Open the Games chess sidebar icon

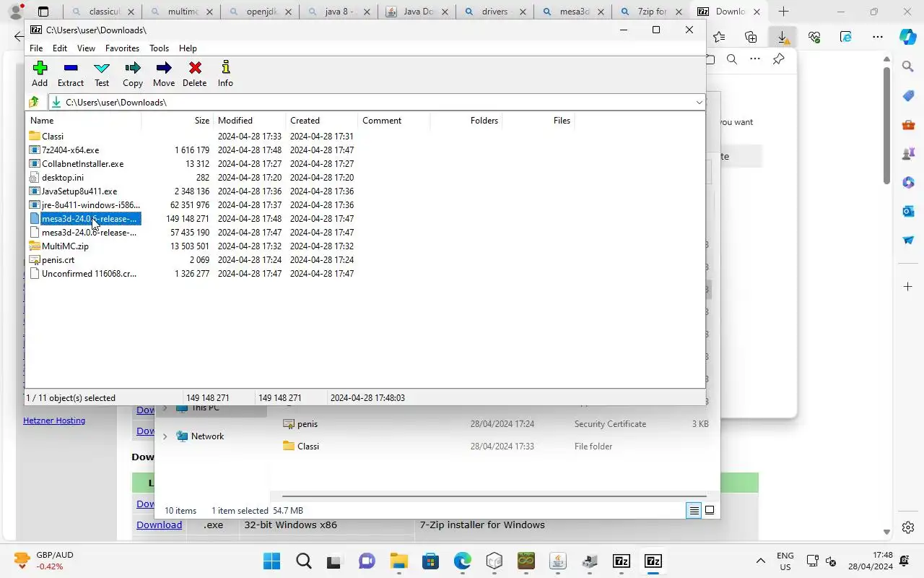(908, 154)
